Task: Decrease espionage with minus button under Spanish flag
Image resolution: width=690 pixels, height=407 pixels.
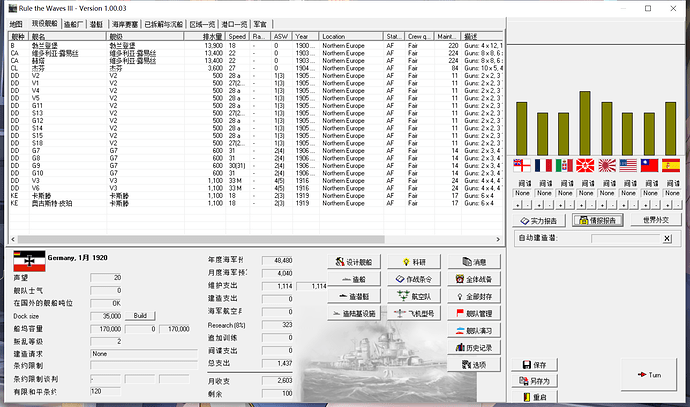Action: click(x=677, y=205)
